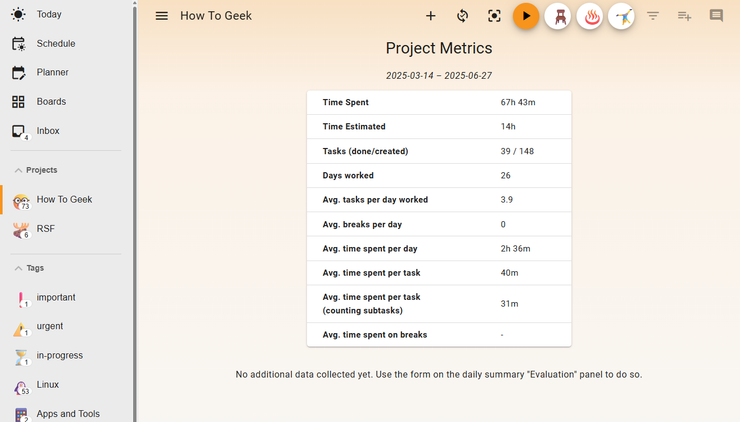
Task: Add a new task with plus icon
Action: (430, 16)
